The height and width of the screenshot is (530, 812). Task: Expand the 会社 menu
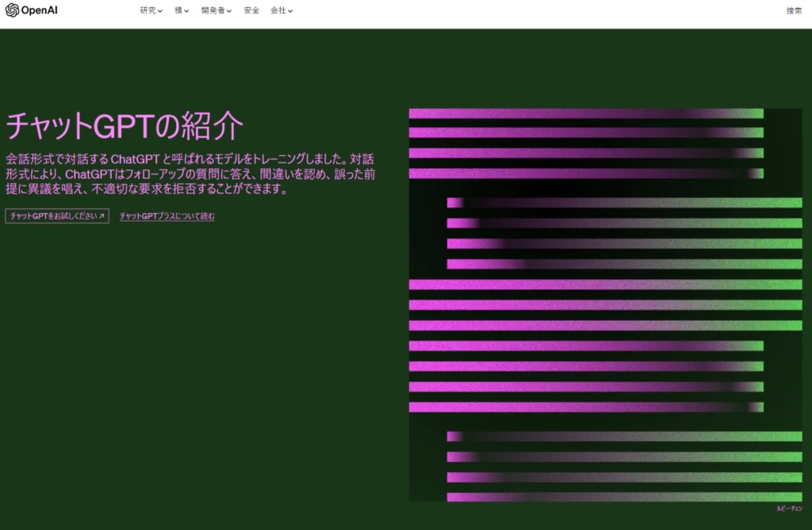[278, 10]
